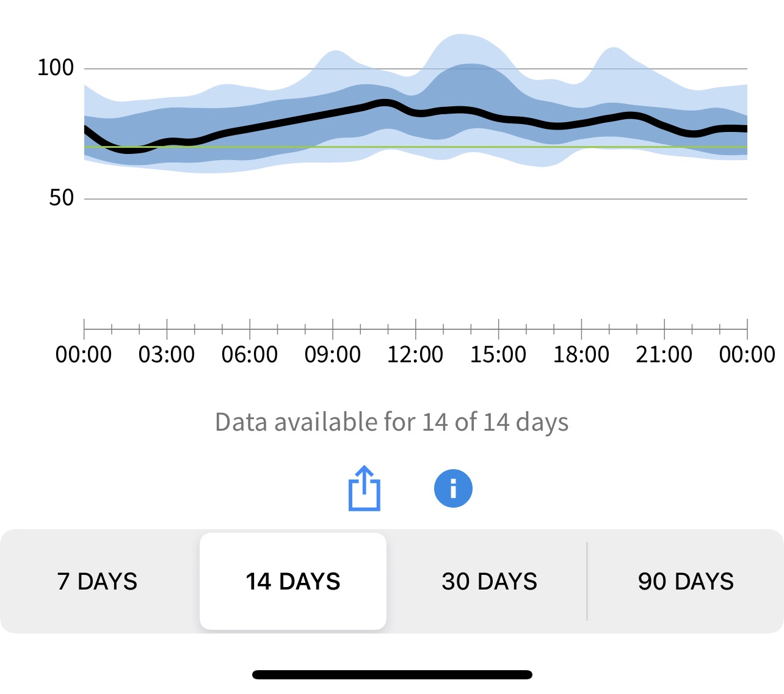Select the 7 DAYS range

98,582
